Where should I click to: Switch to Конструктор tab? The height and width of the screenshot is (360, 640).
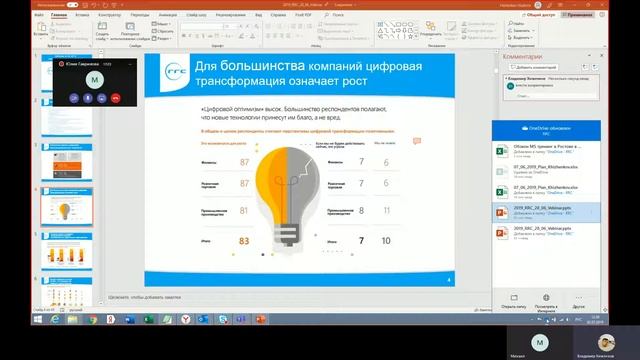[x=109, y=15]
